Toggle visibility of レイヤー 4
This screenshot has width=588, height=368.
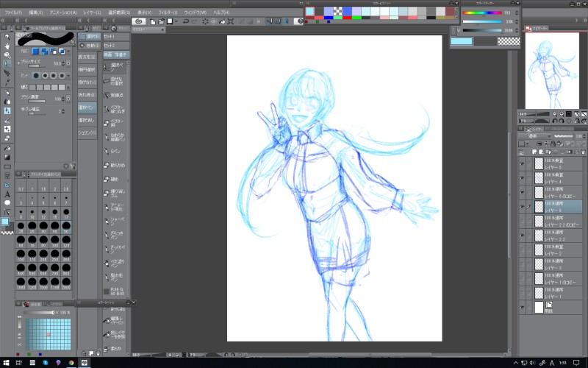click(x=522, y=177)
